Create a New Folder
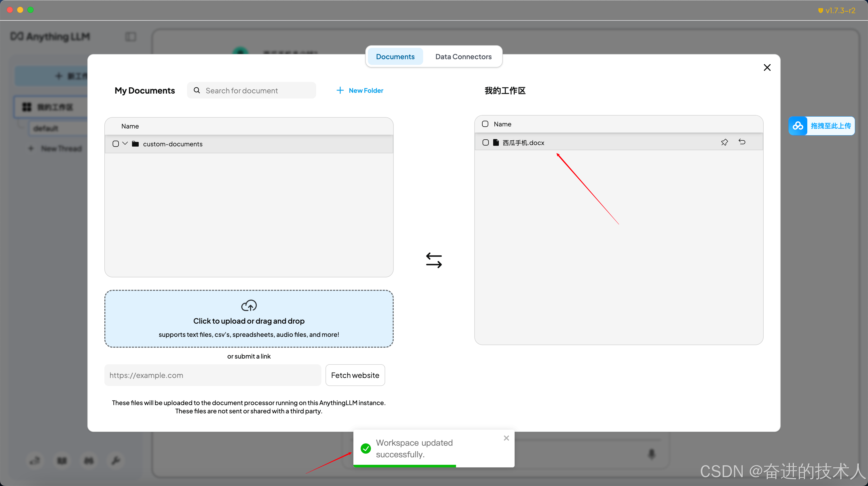The height and width of the screenshot is (486, 868). (x=360, y=90)
